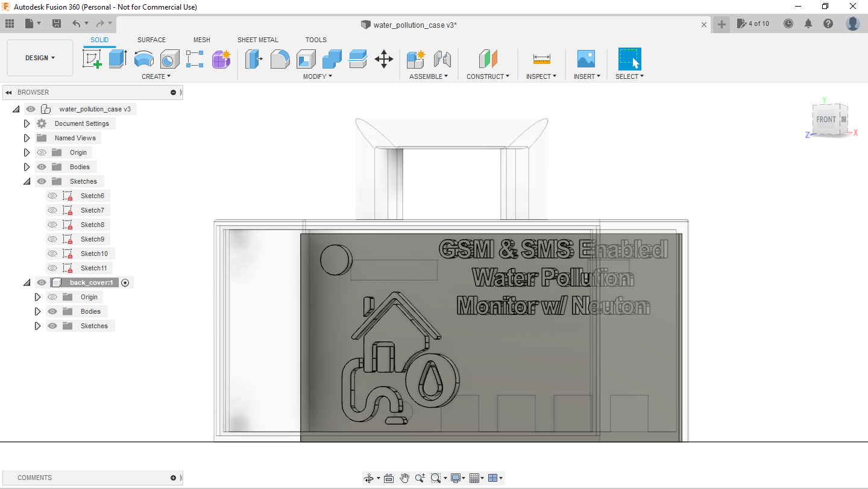The width and height of the screenshot is (868, 489).
Task: Hide the top-level Sketches folder
Action: coord(42,181)
